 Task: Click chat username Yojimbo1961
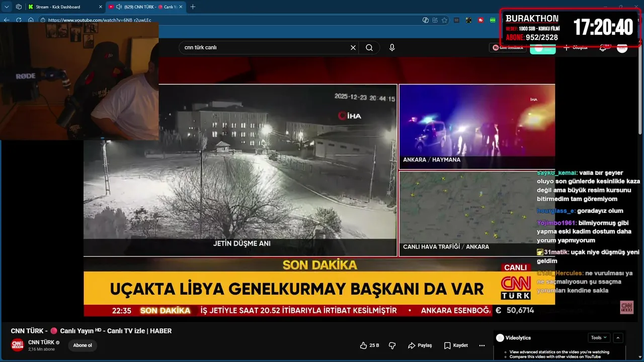click(556, 223)
